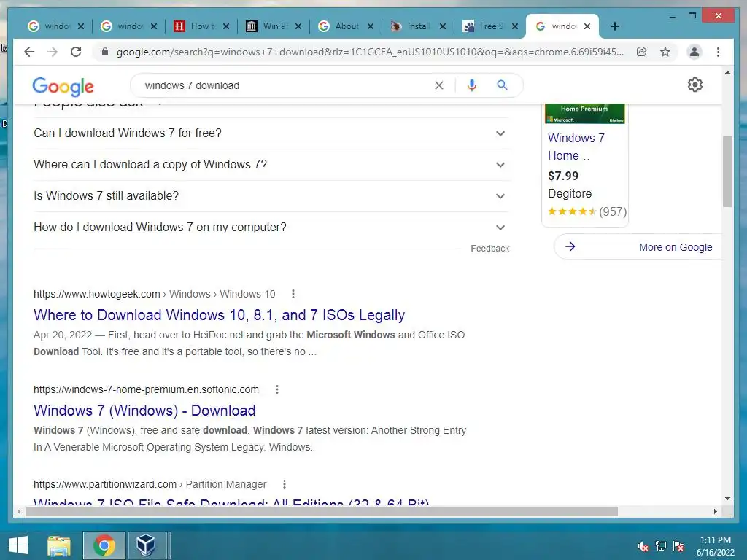Share this page via share icon
This screenshot has height=560, width=747.
(642, 52)
